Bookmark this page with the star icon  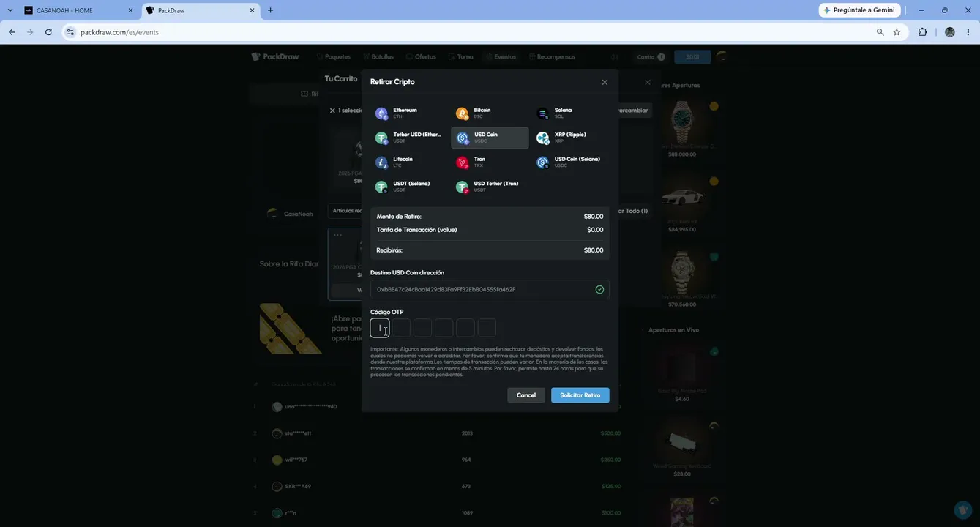click(x=897, y=32)
